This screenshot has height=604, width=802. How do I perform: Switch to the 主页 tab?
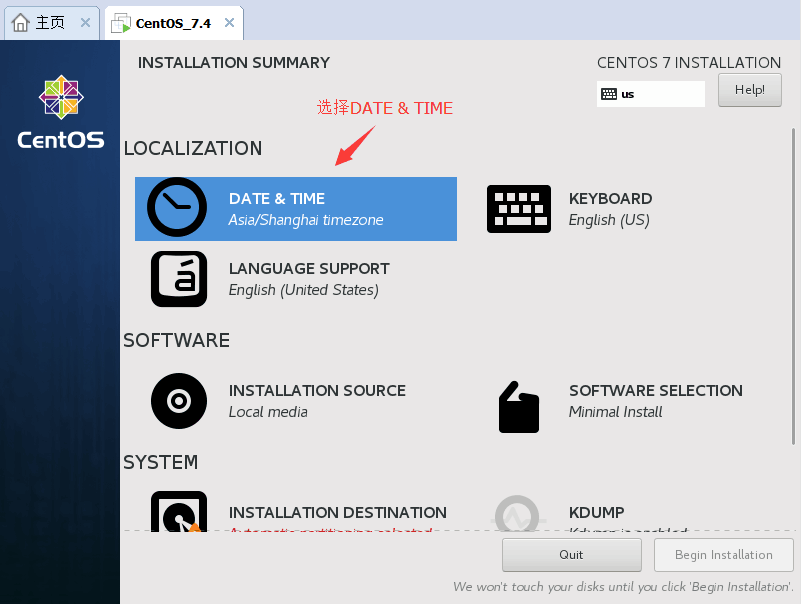tap(51, 23)
